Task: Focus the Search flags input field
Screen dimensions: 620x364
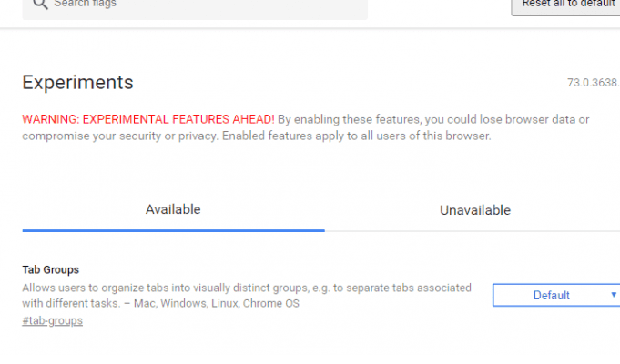Action: [x=195, y=5]
